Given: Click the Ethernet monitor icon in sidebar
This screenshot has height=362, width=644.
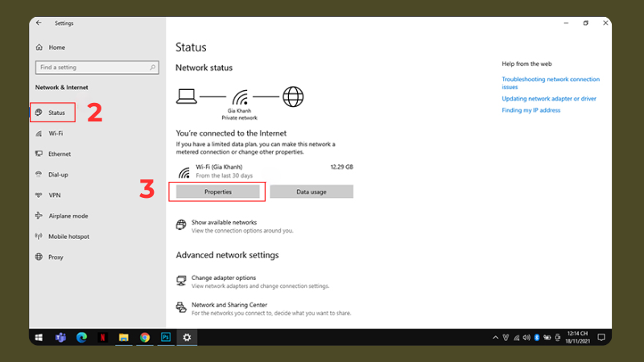Looking at the screenshot, I should [x=39, y=154].
